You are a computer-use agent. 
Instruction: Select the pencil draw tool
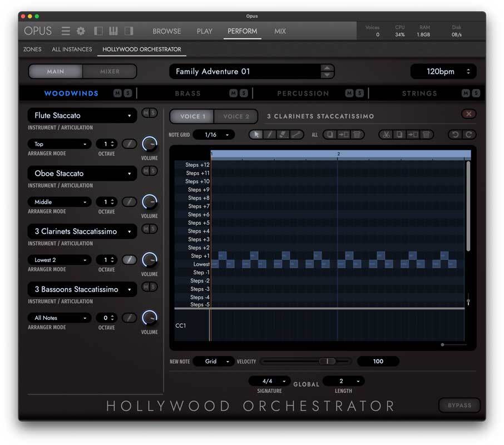click(x=269, y=135)
